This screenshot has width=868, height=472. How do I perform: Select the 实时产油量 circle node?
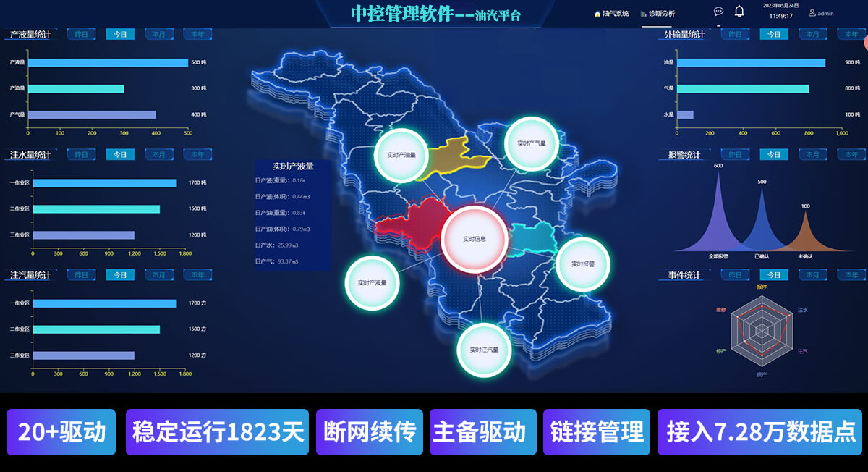(401, 155)
